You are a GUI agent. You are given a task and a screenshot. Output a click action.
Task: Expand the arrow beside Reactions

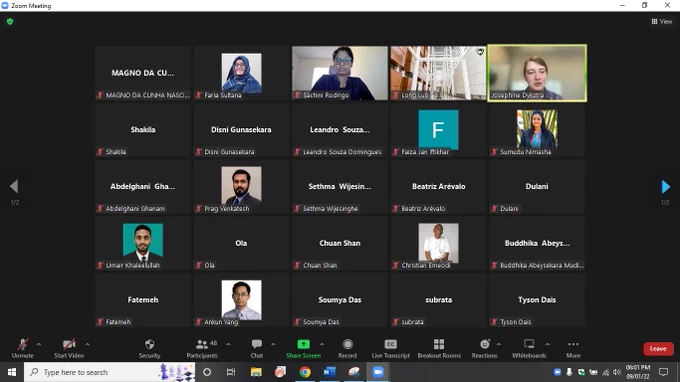pyautogui.click(x=499, y=344)
